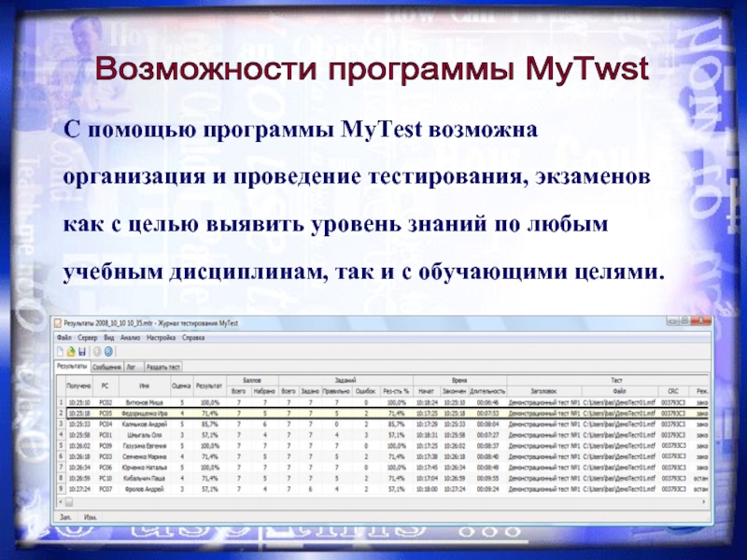Sort by the Имя column header
The height and width of the screenshot is (560, 747).
[x=145, y=385]
